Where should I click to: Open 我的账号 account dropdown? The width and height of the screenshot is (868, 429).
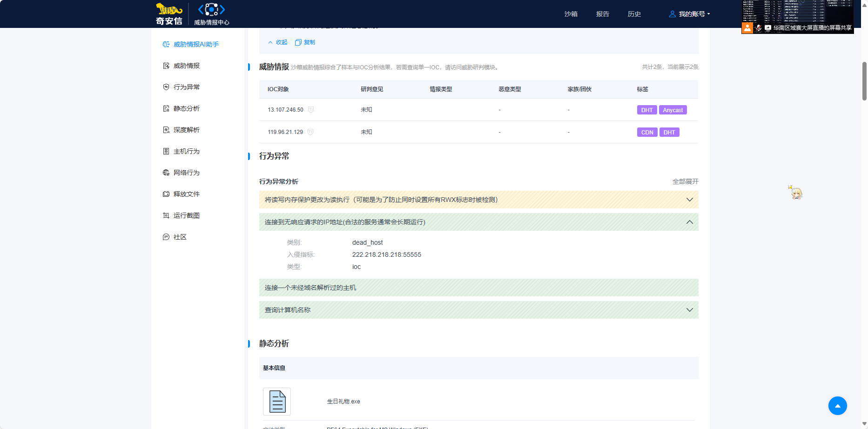pos(691,14)
